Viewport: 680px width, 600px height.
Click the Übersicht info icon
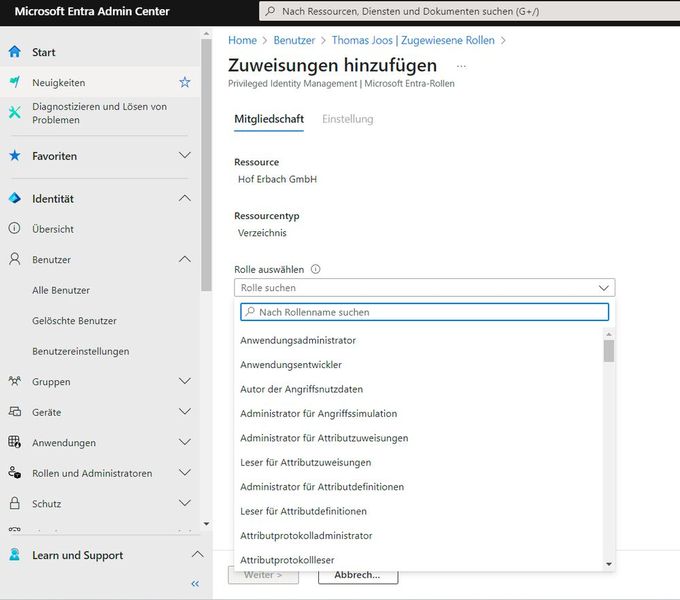(14, 228)
